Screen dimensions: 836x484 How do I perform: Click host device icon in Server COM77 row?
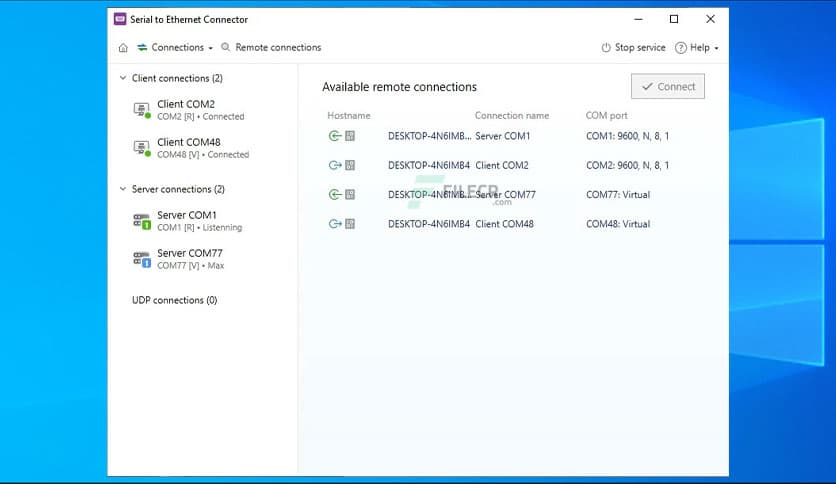[x=350, y=195]
